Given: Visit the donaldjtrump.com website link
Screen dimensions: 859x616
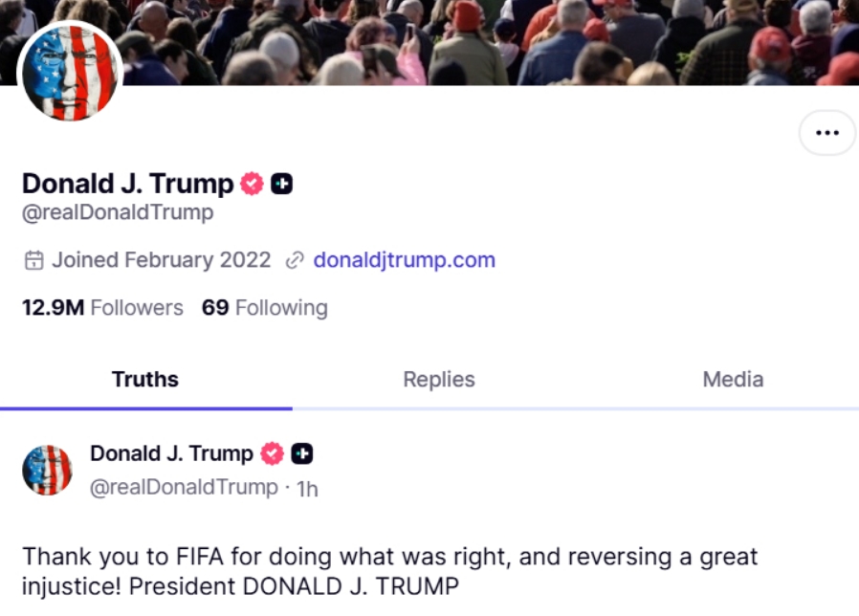Looking at the screenshot, I should (405, 260).
